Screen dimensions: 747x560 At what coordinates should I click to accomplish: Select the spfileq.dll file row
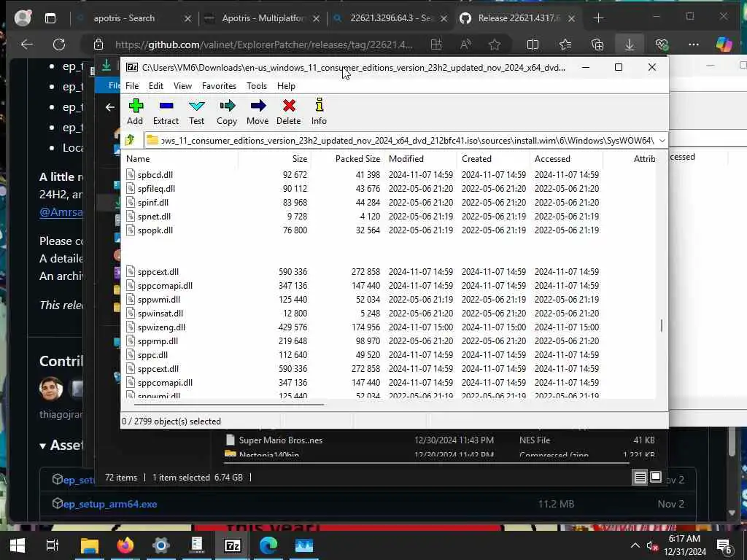pyautogui.click(x=389, y=189)
